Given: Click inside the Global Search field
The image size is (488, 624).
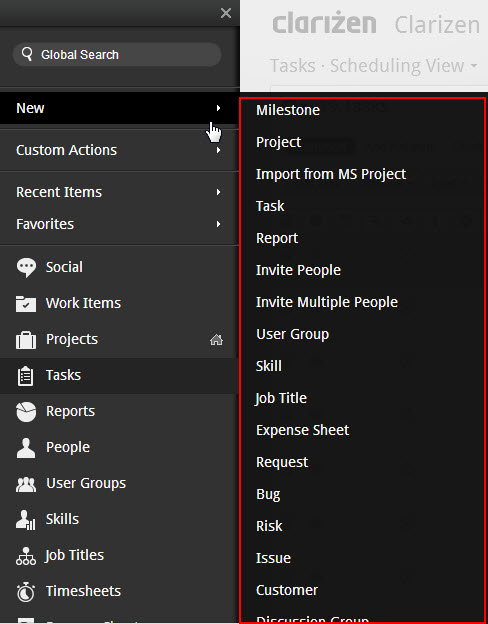Looking at the screenshot, I should [117, 55].
